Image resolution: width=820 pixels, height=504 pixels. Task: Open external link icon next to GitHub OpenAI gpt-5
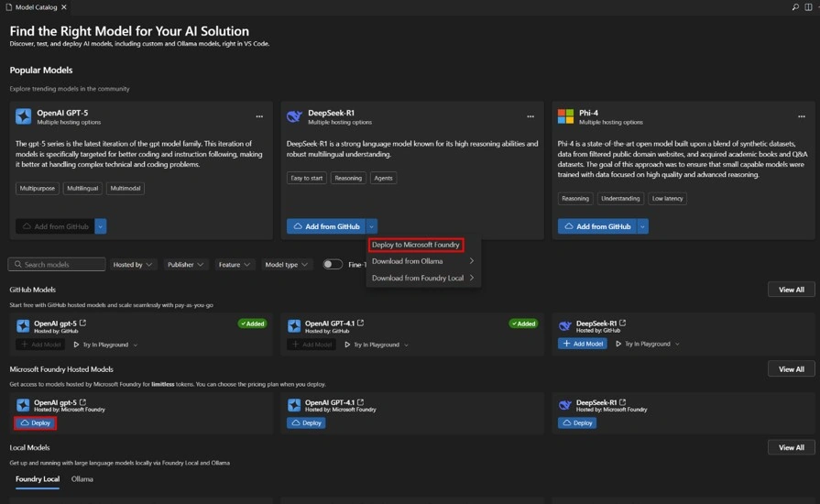pos(82,323)
